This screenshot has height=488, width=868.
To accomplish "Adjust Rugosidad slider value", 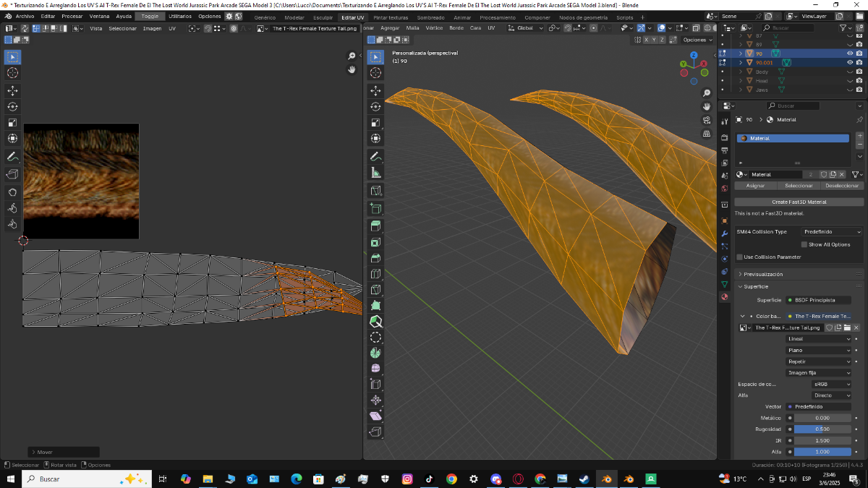I will click(822, 429).
